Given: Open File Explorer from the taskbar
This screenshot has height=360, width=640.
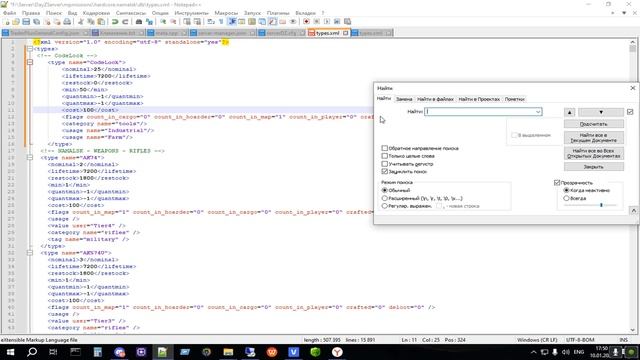Looking at the screenshot, I should (228, 352).
